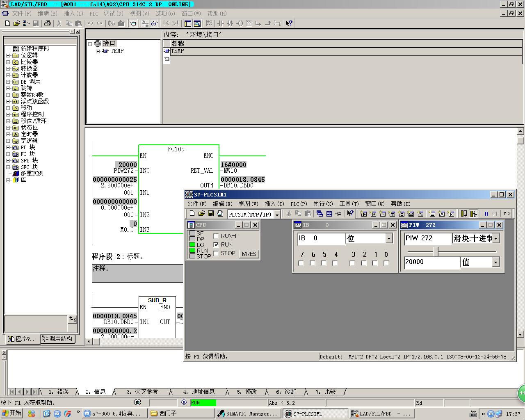Image resolution: width=525 pixels, height=420 pixels.
Task: Switch to the 诊断 tab
Action: (286, 392)
